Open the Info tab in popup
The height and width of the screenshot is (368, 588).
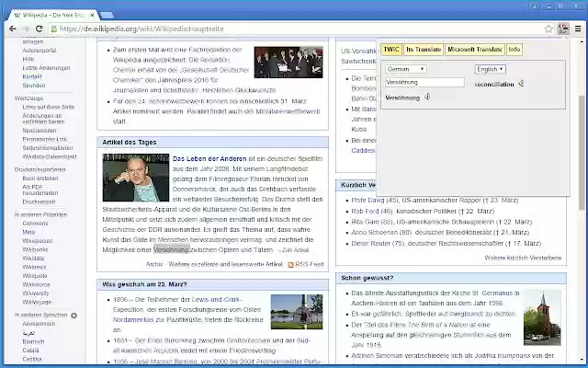tap(514, 50)
